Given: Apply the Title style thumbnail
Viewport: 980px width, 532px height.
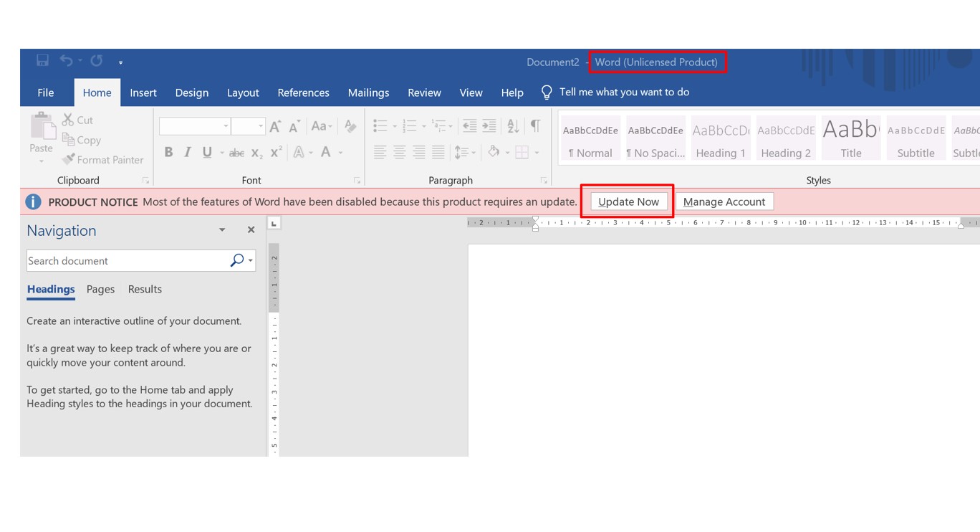Looking at the screenshot, I should click(851, 138).
